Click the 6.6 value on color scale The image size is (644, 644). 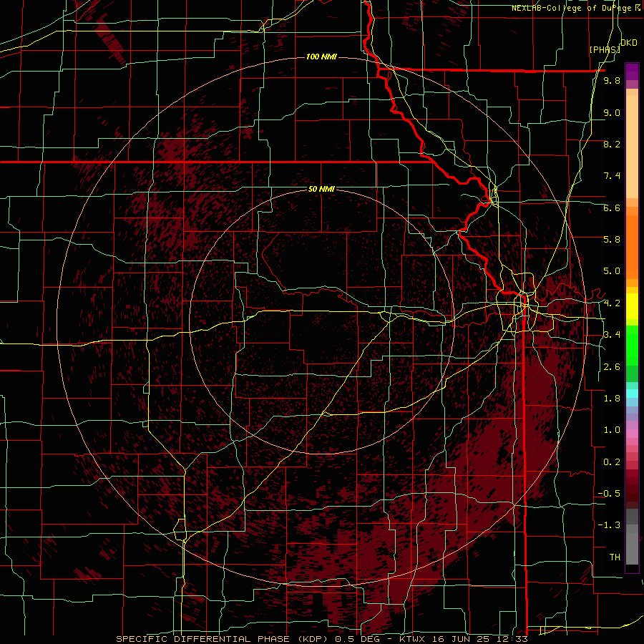[x=612, y=208]
